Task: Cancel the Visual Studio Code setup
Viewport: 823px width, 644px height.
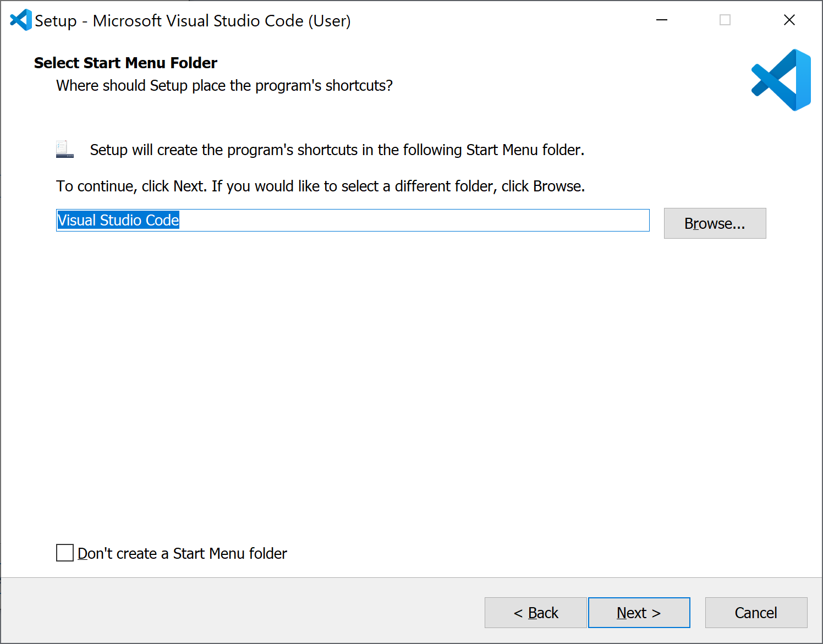Action: coord(756,613)
